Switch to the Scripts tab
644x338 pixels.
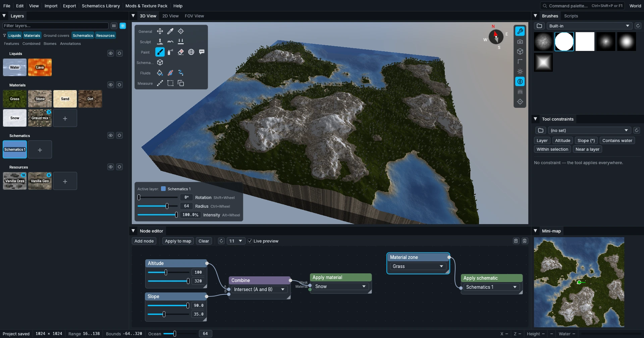pyautogui.click(x=571, y=16)
